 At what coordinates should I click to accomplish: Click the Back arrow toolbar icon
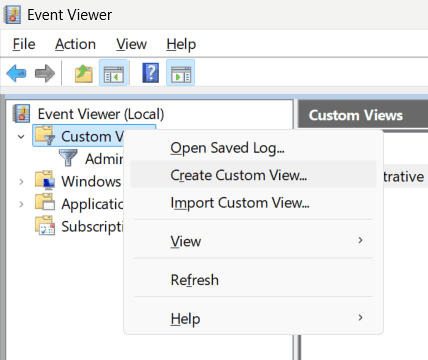16,73
